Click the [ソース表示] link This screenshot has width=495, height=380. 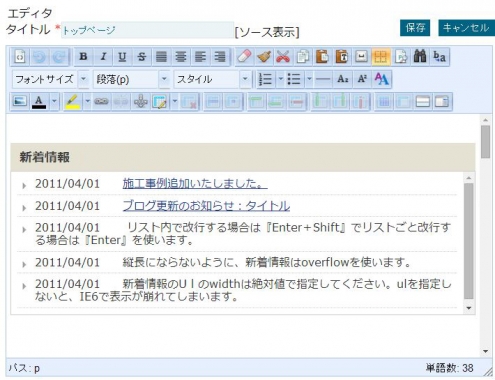pos(267,32)
